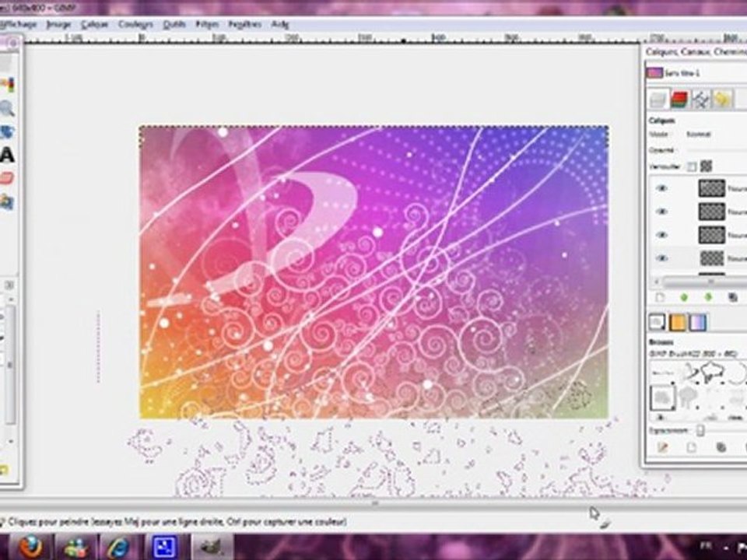The image size is (747, 560).
Task: Switch to the Channels tab icon
Action: pos(679,100)
